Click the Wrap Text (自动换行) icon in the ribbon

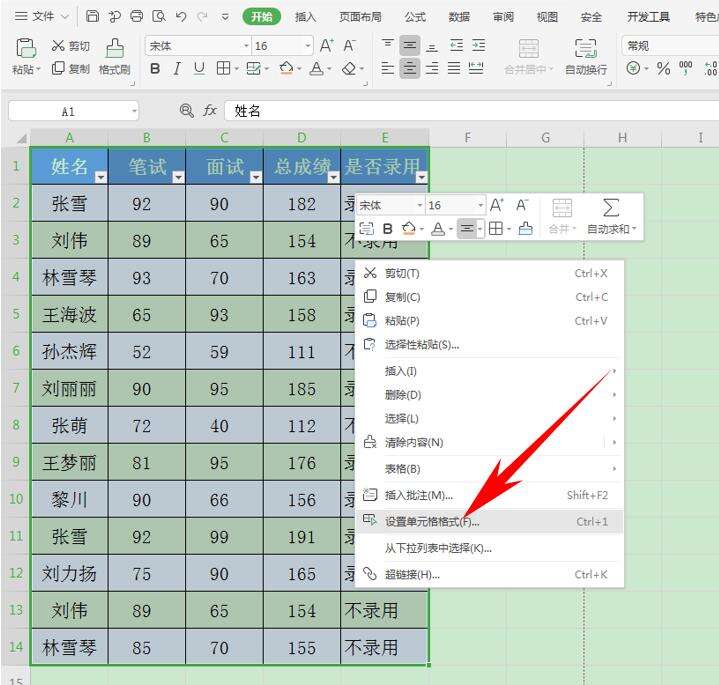585,49
